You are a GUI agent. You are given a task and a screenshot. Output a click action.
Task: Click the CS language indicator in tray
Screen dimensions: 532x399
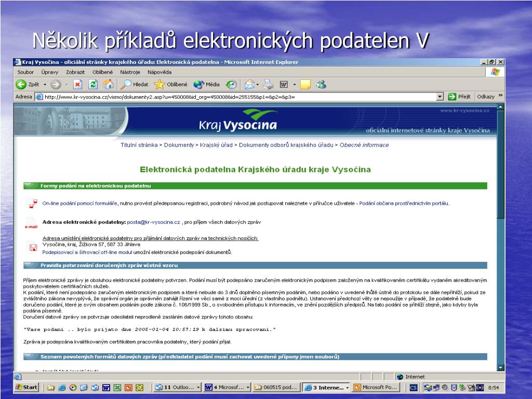(x=413, y=388)
